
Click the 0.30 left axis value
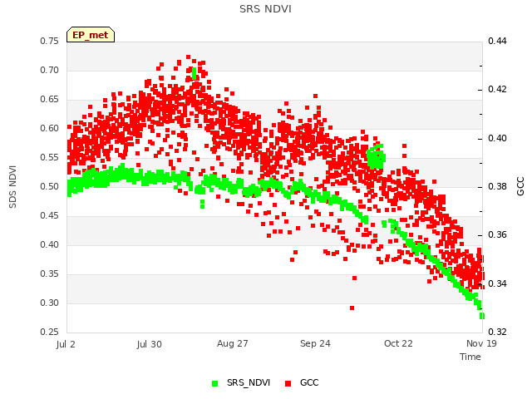point(50,303)
